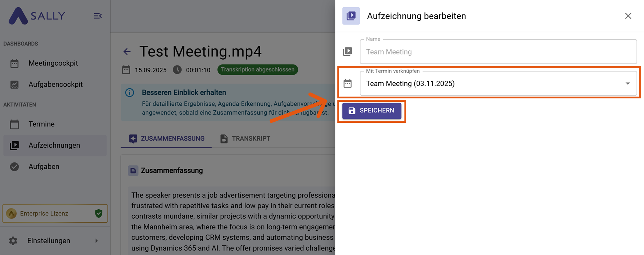Click the recording icon in the panel header
Screen dimensions: 644x255
point(351,16)
